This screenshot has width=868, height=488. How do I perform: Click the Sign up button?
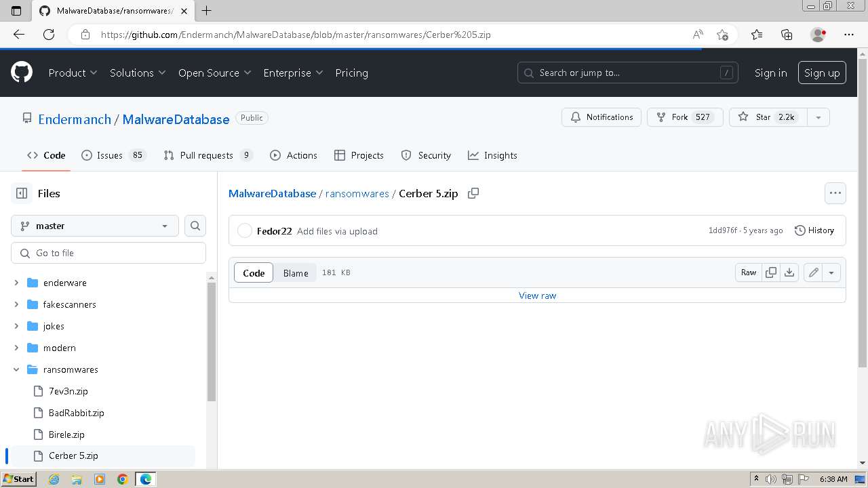coord(822,73)
